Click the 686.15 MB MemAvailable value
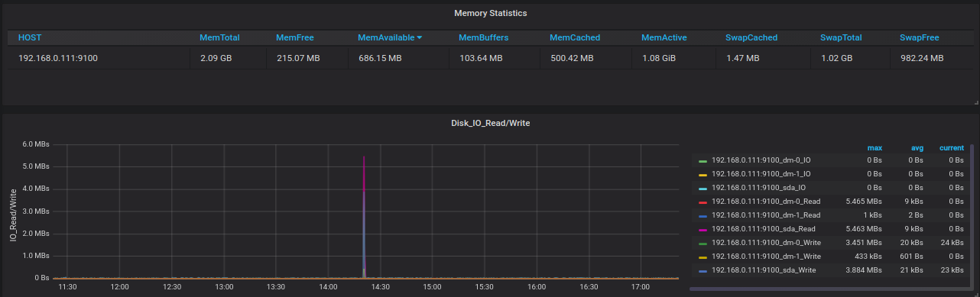Screen dimensions: 980x297 click(x=380, y=58)
